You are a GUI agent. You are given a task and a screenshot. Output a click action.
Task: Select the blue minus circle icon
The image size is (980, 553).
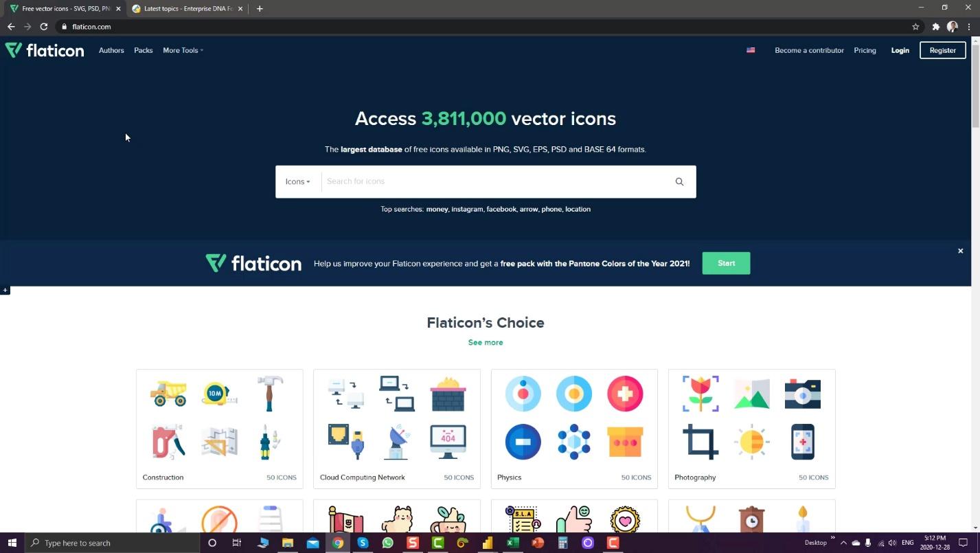pyautogui.click(x=523, y=442)
